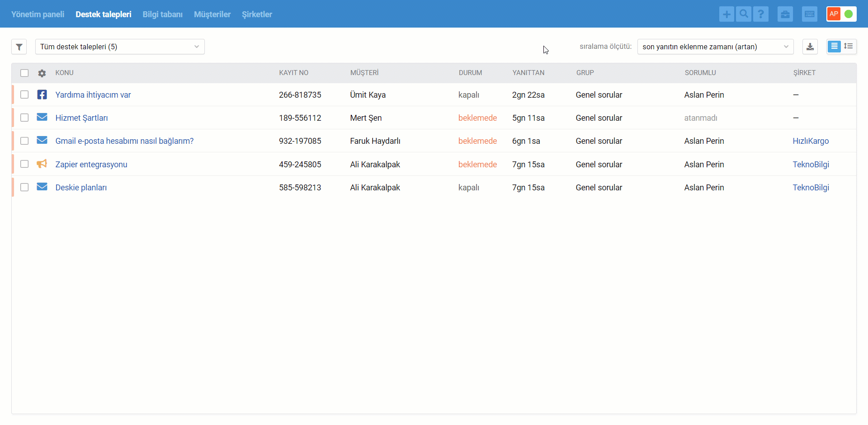Open ticket Deskie planları
The image size is (868, 425).
(x=81, y=188)
